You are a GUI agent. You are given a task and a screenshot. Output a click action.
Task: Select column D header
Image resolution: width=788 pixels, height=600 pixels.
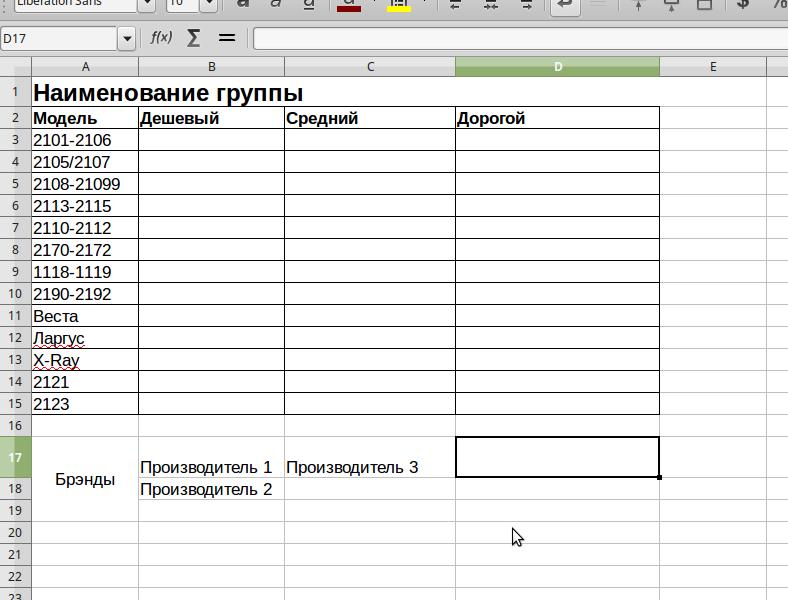coord(557,67)
